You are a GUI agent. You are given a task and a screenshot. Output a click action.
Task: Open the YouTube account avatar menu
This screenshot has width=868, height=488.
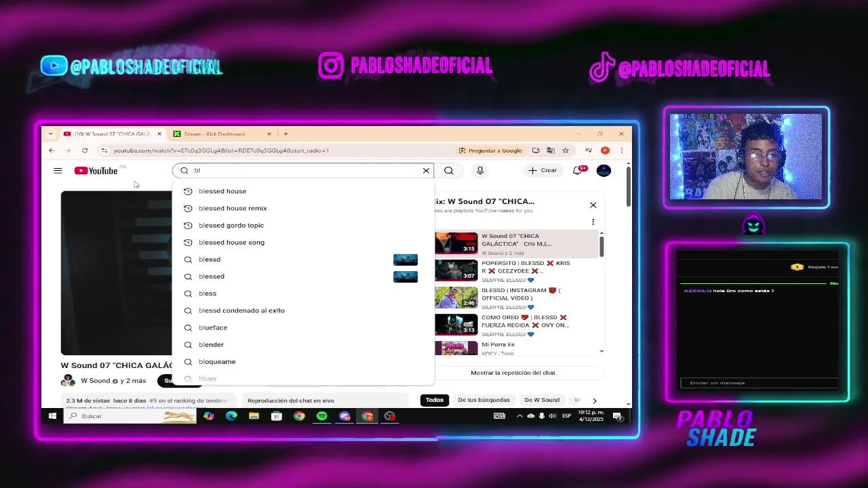[x=604, y=171]
